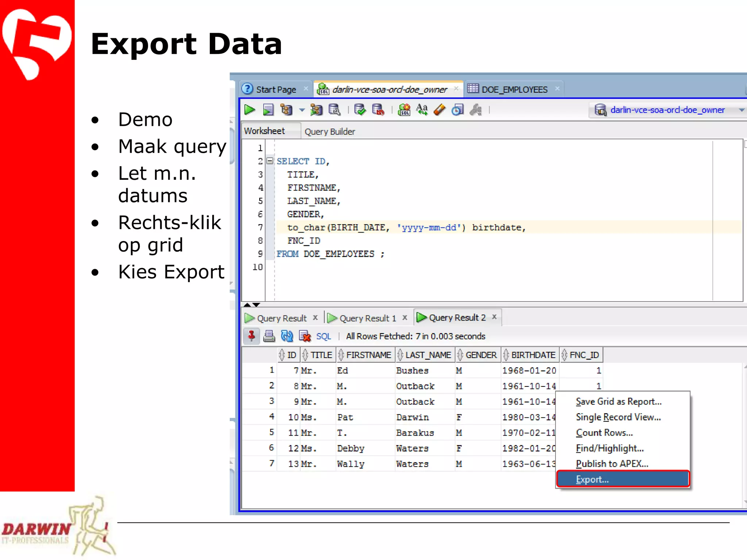Screen dimensions: 747x560
Task: Click the Commit toolbar icon
Action: (360, 110)
